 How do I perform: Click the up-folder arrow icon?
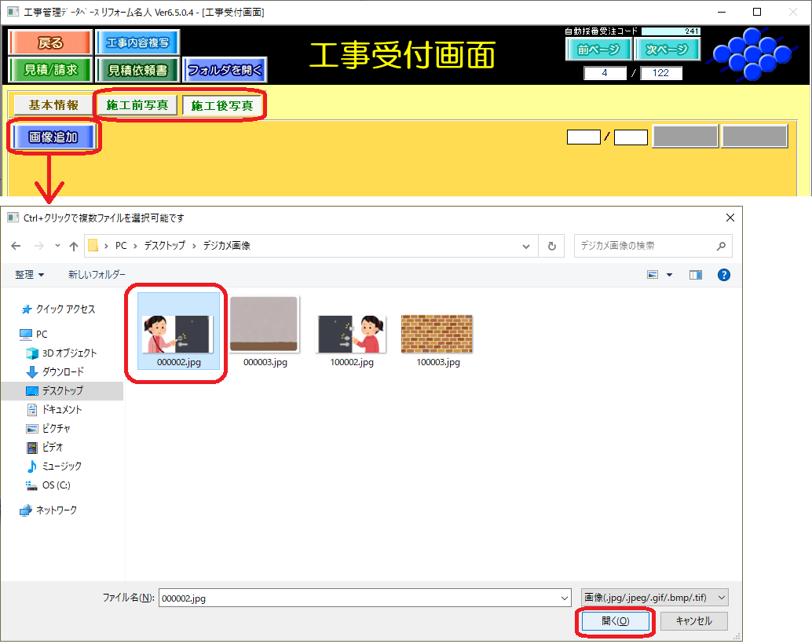pyautogui.click(x=74, y=246)
